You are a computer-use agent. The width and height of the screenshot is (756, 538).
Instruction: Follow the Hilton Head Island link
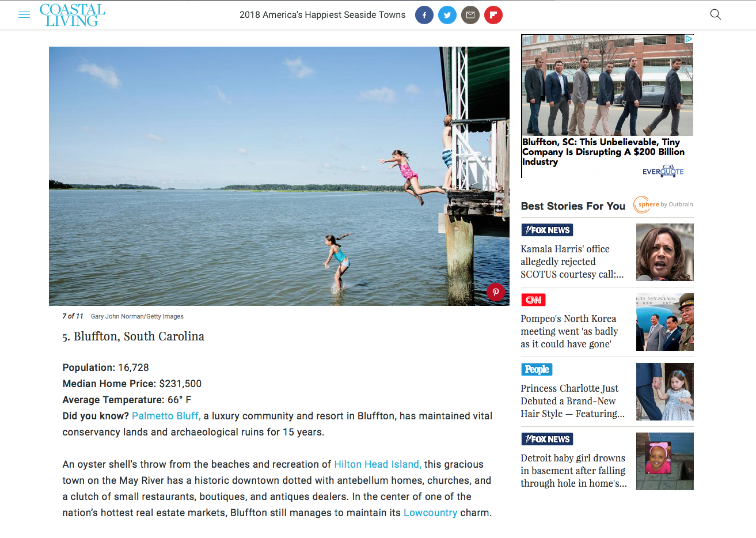(x=378, y=464)
